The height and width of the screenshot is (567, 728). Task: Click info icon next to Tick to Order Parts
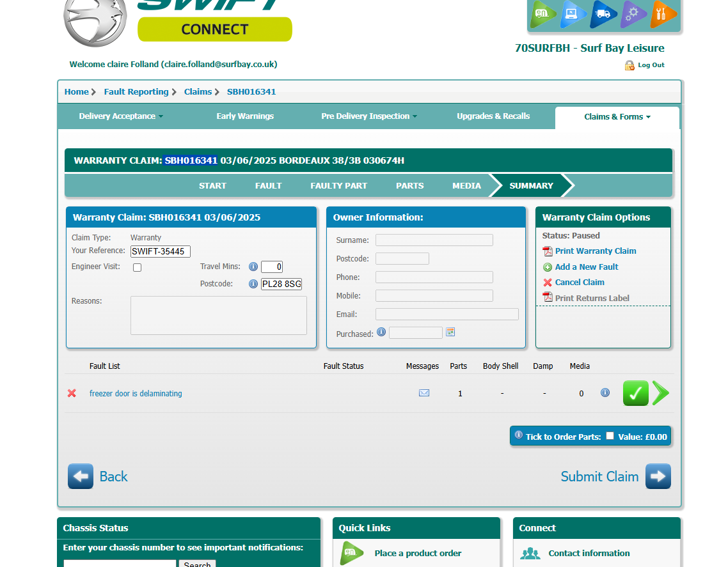coord(519,435)
